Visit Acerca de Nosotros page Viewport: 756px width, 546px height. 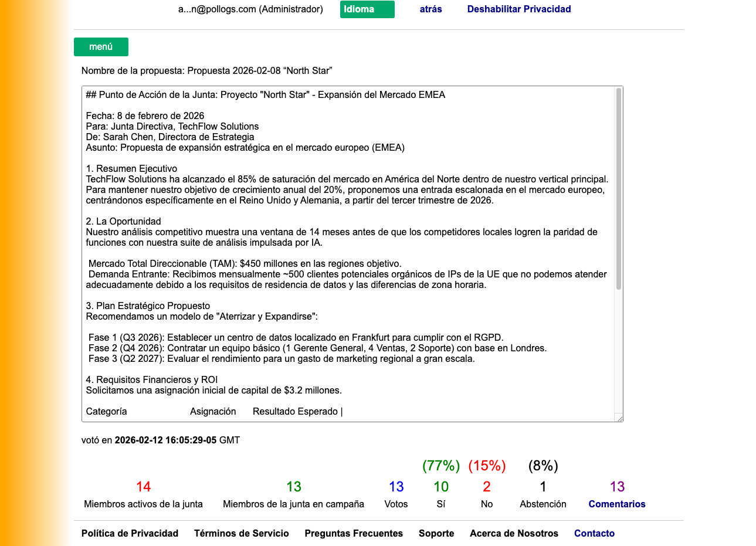point(514,533)
